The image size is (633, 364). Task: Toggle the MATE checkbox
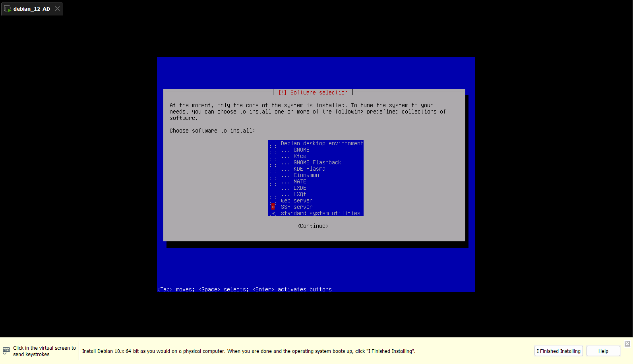273,181
